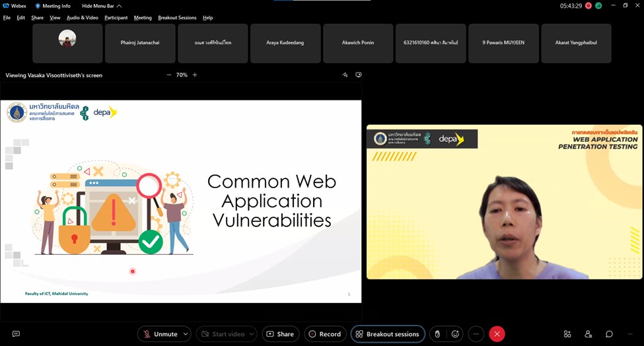Open the Breakout Sessions menu
This screenshot has width=644, height=346.
pyautogui.click(x=177, y=18)
